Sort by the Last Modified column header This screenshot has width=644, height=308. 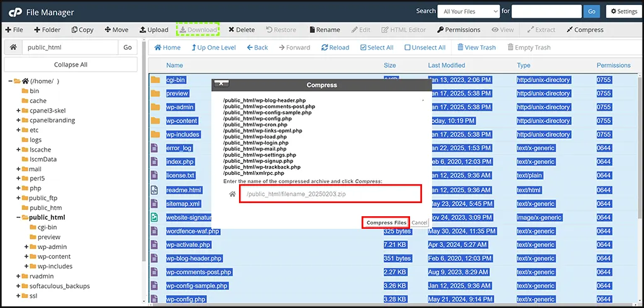[447, 65]
